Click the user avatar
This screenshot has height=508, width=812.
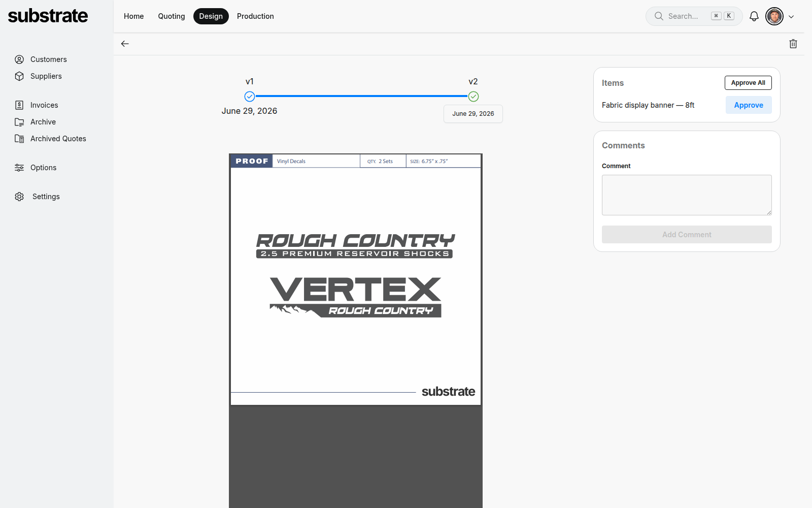(x=774, y=16)
